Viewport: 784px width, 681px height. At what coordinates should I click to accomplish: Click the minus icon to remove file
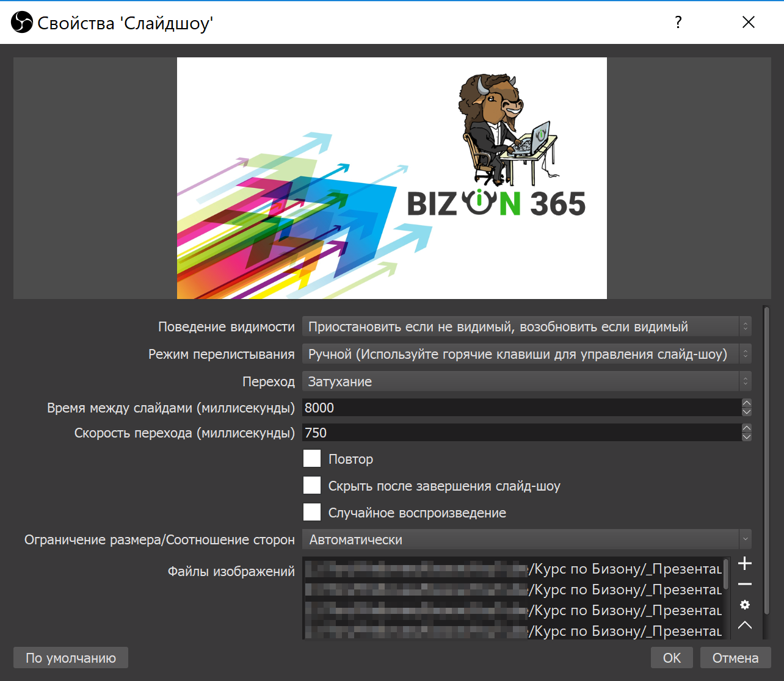(x=744, y=585)
